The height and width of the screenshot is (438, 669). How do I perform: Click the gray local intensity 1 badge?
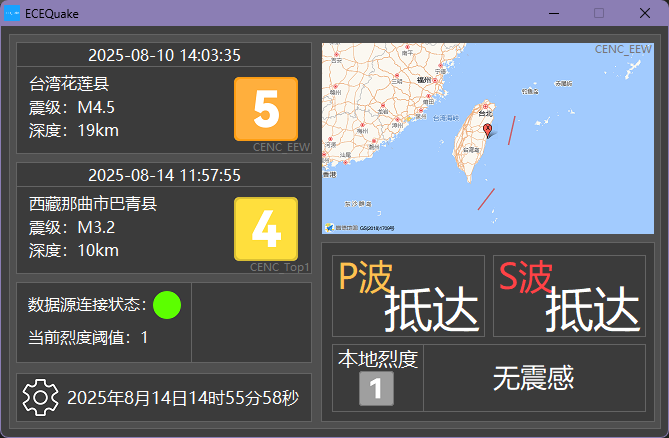376,390
